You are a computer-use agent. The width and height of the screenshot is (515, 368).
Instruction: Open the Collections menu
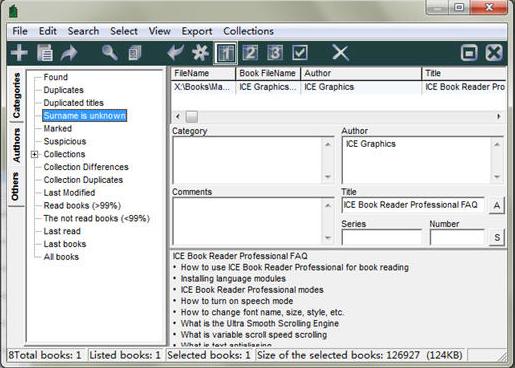tap(248, 31)
